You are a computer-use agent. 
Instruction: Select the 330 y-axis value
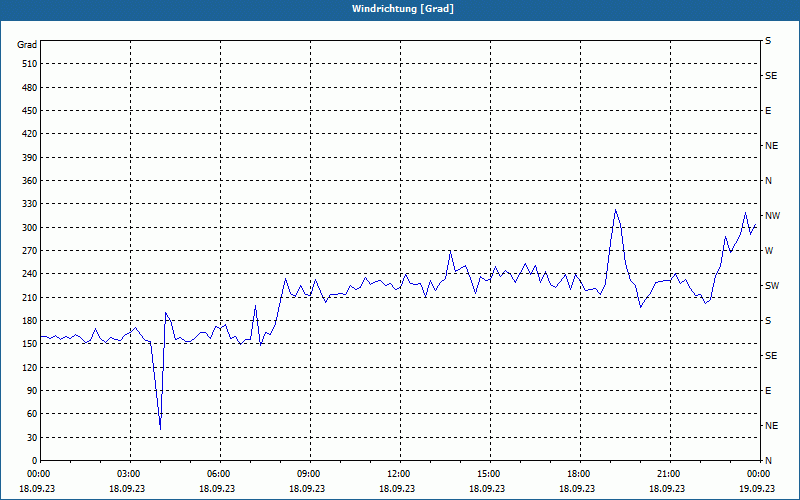coord(30,204)
